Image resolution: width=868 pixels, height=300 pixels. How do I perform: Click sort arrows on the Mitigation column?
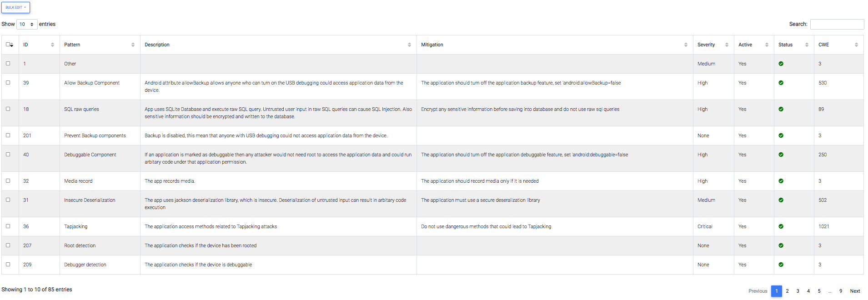pos(686,45)
